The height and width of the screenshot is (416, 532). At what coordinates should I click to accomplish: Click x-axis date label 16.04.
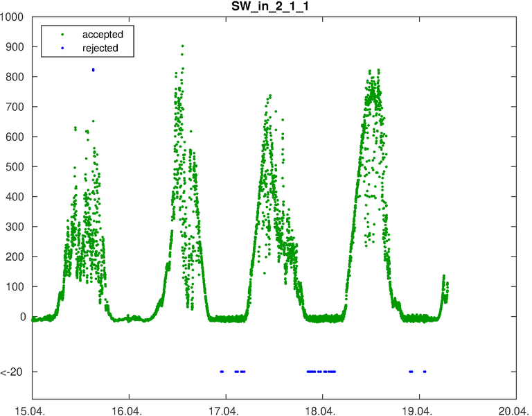pos(127,411)
